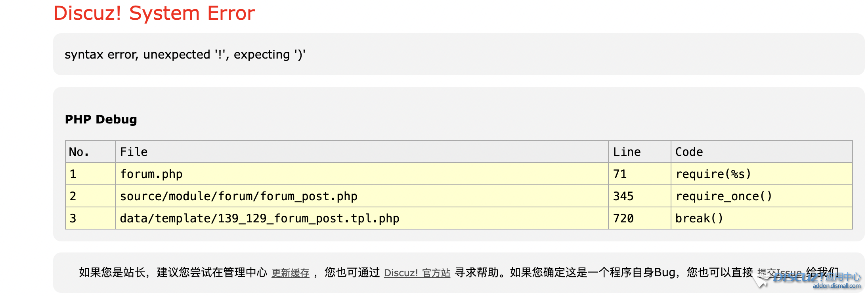Click the File column header

tap(134, 152)
